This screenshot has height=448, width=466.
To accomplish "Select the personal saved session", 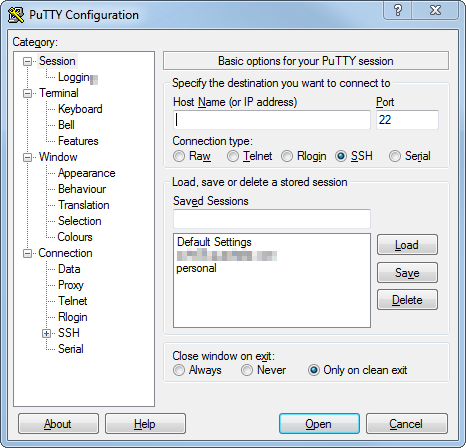I will pyautogui.click(x=196, y=268).
